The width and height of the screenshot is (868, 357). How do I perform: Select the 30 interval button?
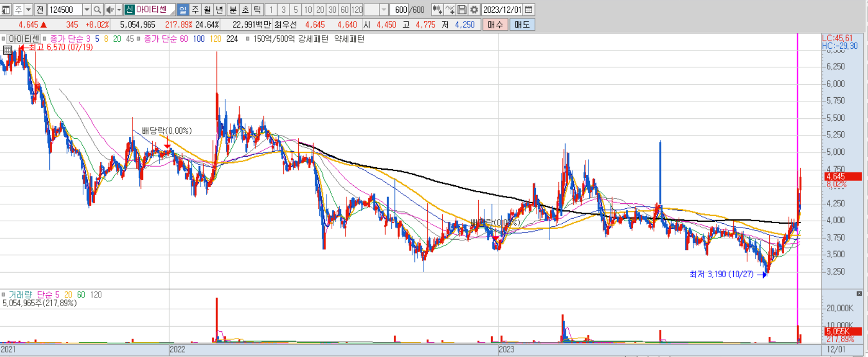[333, 9]
